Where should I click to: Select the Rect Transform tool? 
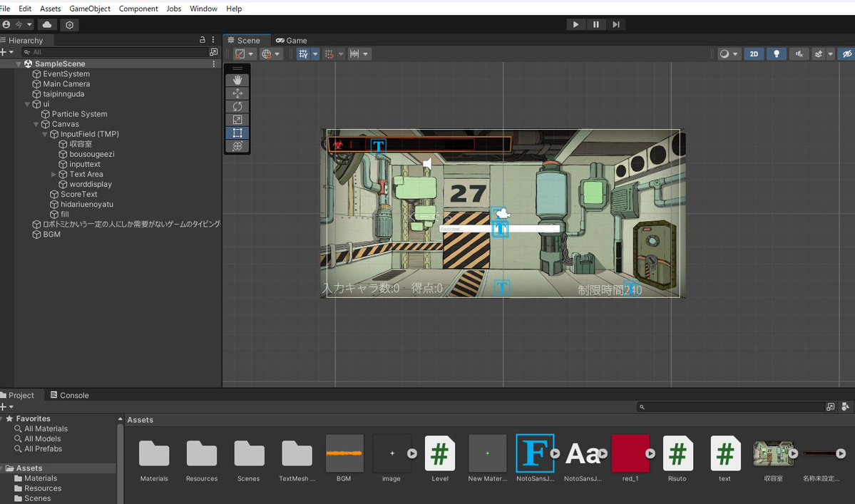pos(237,133)
